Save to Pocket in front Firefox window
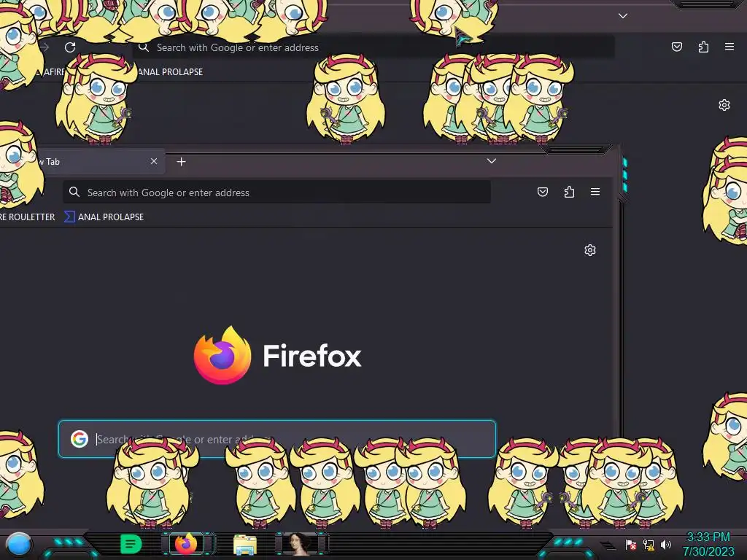Image resolution: width=747 pixels, height=560 pixels. (x=543, y=192)
